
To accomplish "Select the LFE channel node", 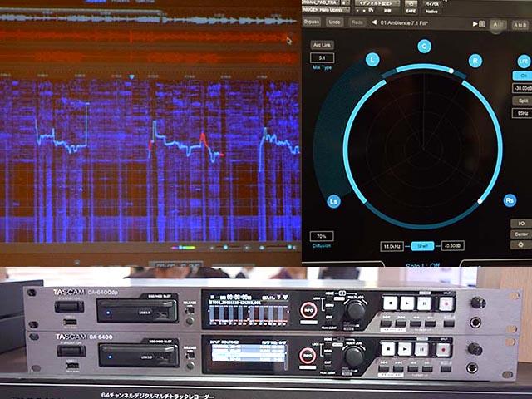I will click(x=524, y=61).
